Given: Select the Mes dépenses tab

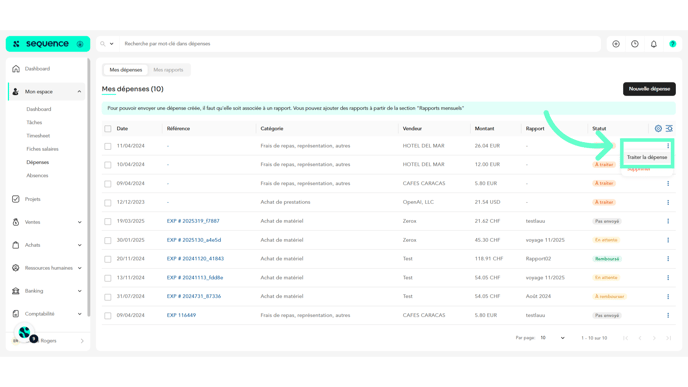Looking at the screenshot, I should (x=125, y=70).
